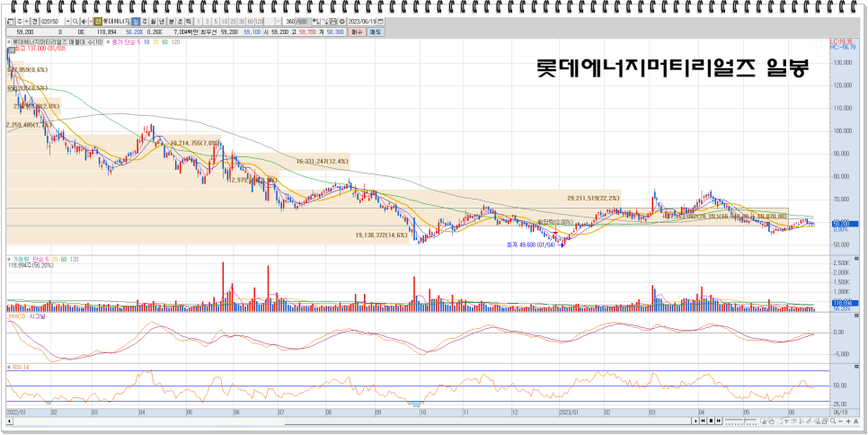The width and height of the screenshot is (868, 435).
Task: Choose interval preset 120 in top toolbar
Action: (259, 21)
